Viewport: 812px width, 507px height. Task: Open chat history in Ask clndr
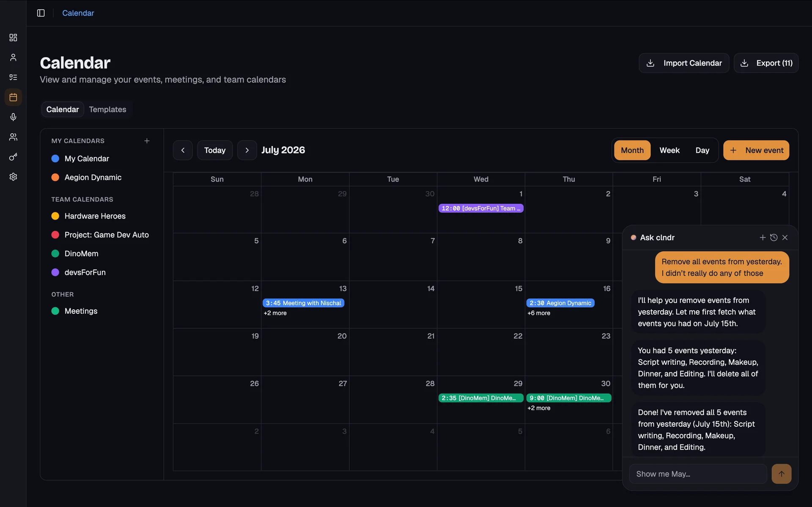pos(774,238)
